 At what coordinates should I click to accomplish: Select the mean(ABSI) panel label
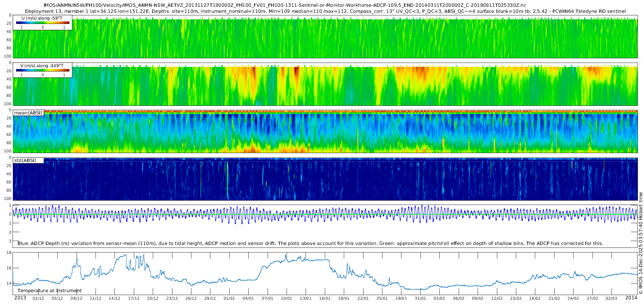click(28, 113)
